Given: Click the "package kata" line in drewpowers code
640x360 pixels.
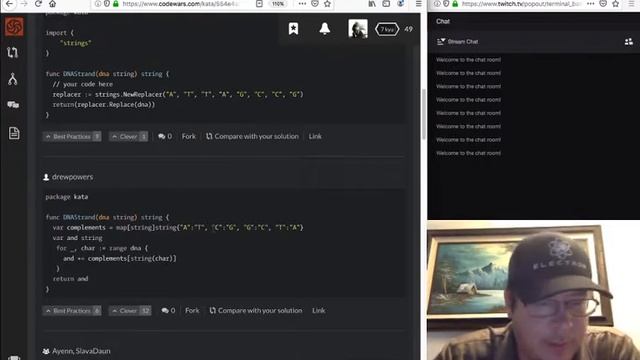Looking at the screenshot, I should [x=67, y=197].
